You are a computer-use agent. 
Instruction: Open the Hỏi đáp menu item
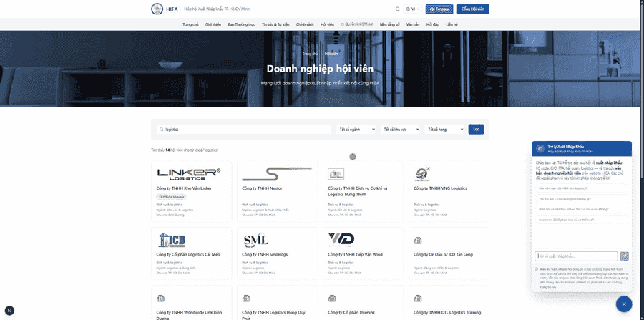coord(433,24)
